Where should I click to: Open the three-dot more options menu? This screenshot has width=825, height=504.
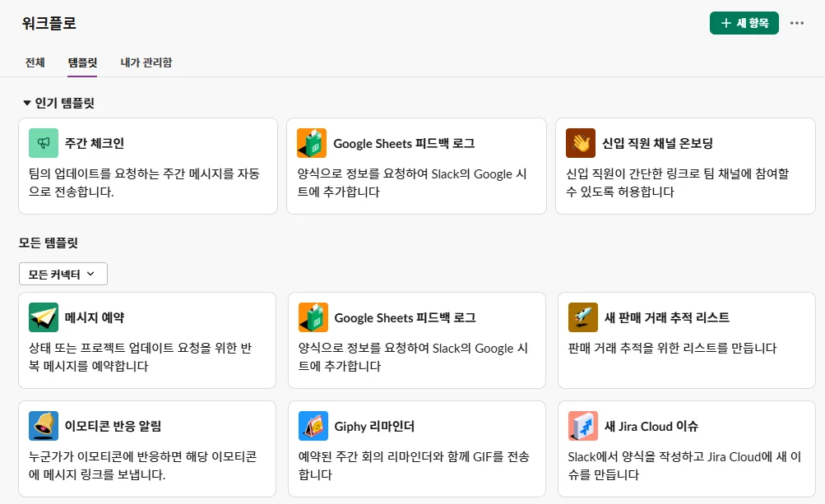[x=796, y=23]
